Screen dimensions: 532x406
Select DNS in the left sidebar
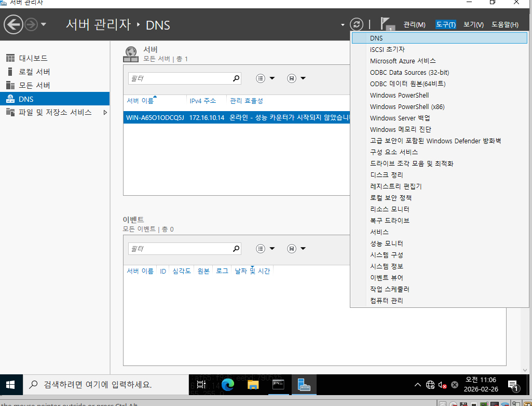(54, 99)
